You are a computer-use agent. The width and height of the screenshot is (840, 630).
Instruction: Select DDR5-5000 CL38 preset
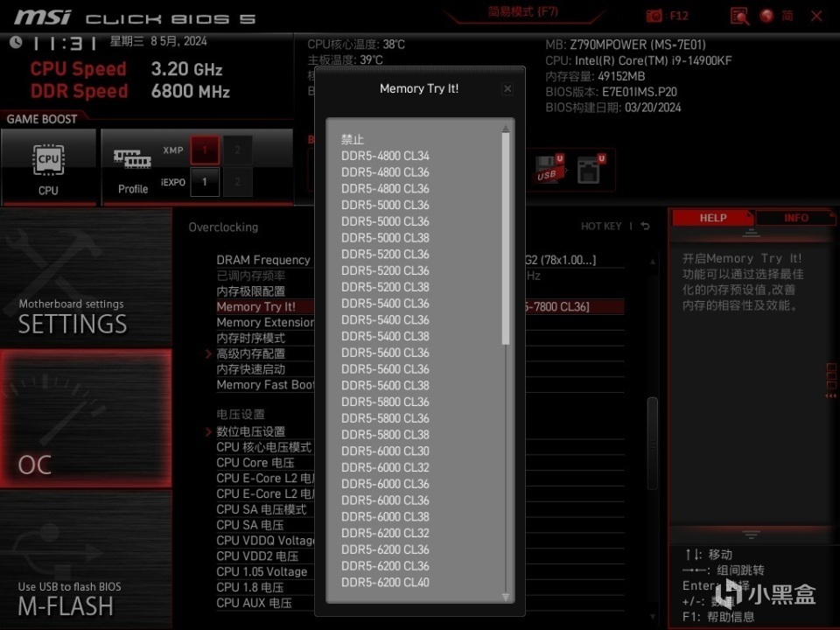[385, 238]
